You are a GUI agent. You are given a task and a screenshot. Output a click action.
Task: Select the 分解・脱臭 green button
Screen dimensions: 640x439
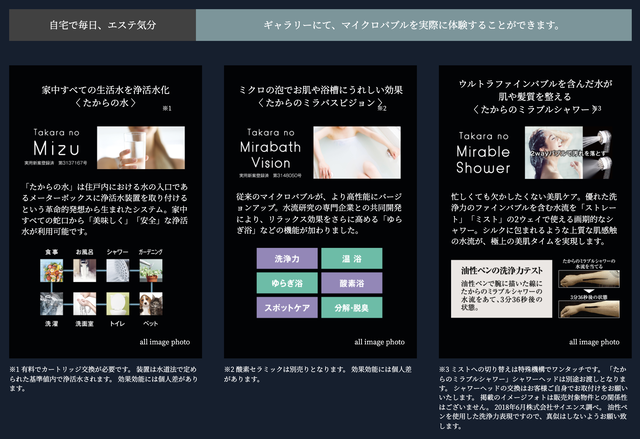352,307
